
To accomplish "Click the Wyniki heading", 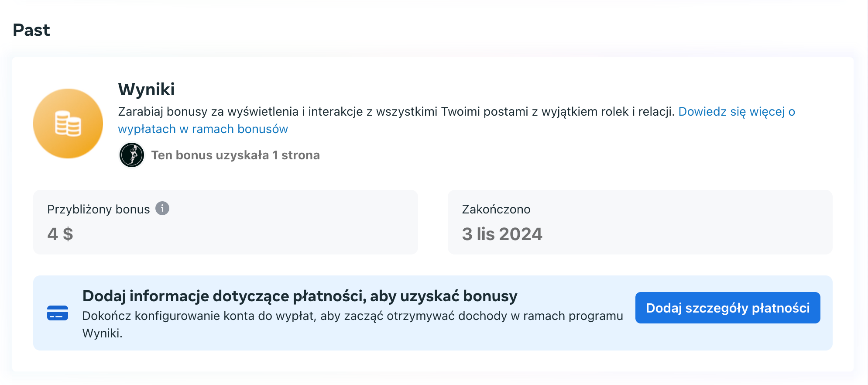I will pyautogui.click(x=146, y=89).
